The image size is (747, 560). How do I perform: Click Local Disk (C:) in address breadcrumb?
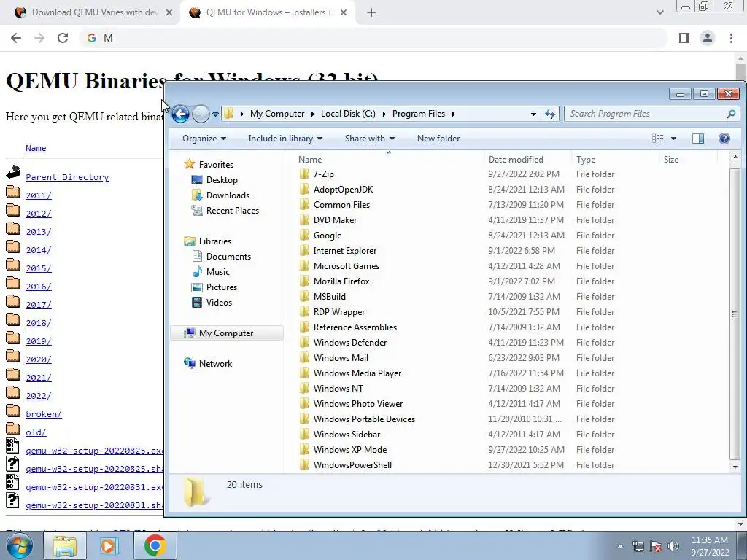pyautogui.click(x=348, y=114)
